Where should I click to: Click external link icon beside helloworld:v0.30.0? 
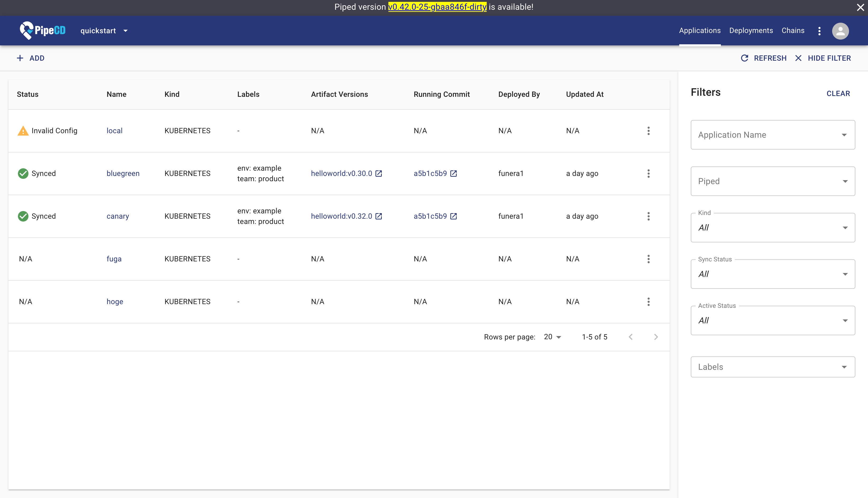click(378, 173)
